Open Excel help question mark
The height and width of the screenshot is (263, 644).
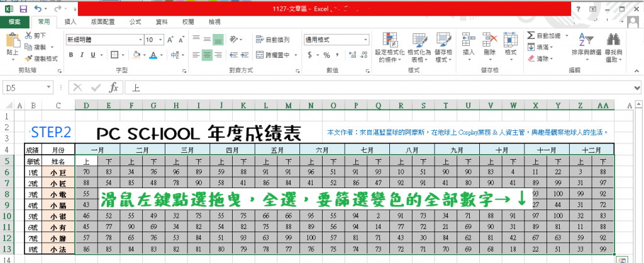(578, 9)
